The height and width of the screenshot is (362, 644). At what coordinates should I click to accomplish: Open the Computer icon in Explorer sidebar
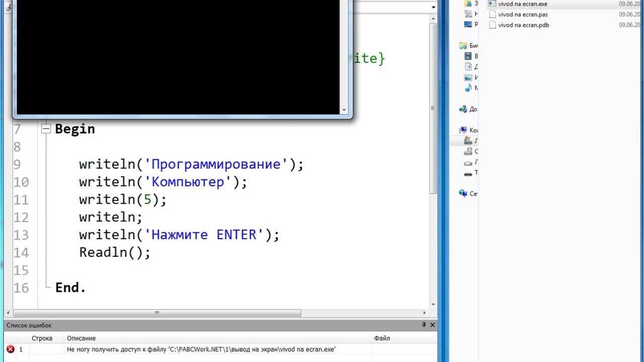point(463,130)
